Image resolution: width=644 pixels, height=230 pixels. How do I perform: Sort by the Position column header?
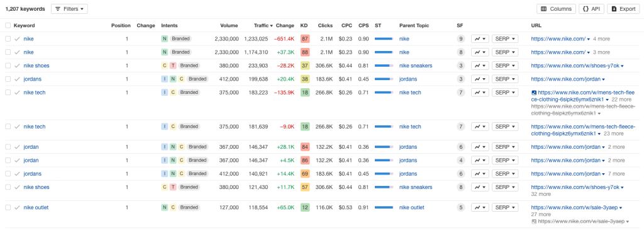[121, 25]
